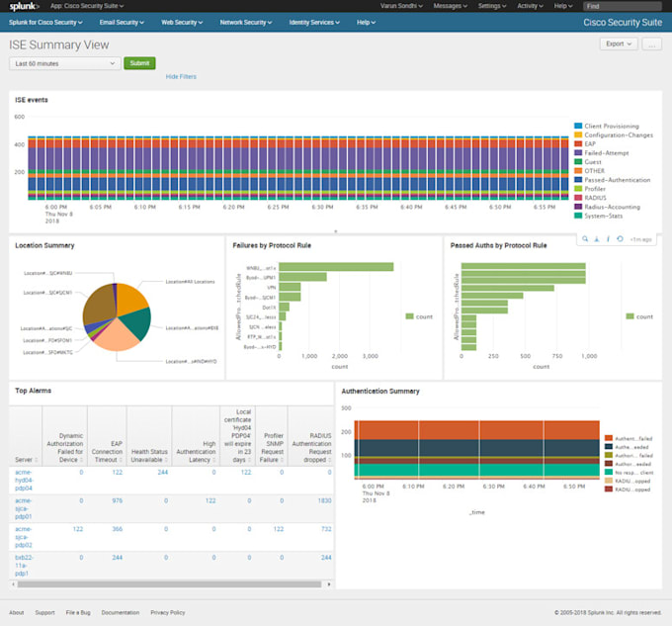672x626 pixels.
Task: Expand Last 60 minutes time range picker
Action: pos(64,63)
